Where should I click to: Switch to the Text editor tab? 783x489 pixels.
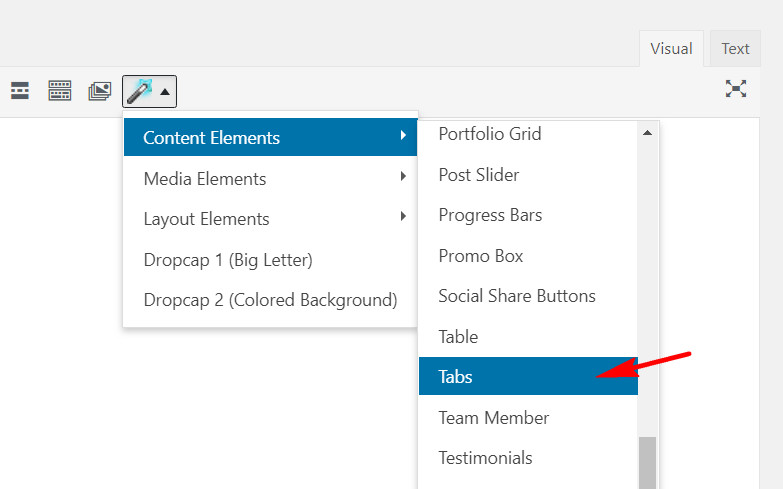(735, 48)
